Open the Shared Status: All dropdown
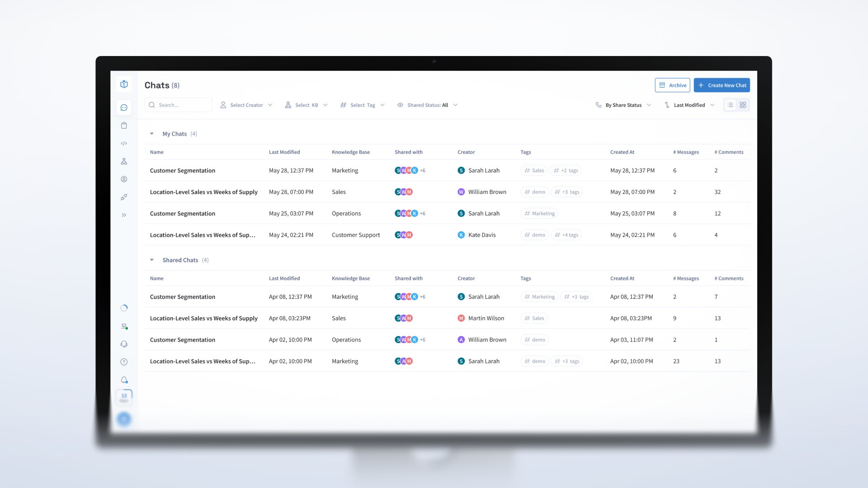868x488 pixels. [x=427, y=105]
